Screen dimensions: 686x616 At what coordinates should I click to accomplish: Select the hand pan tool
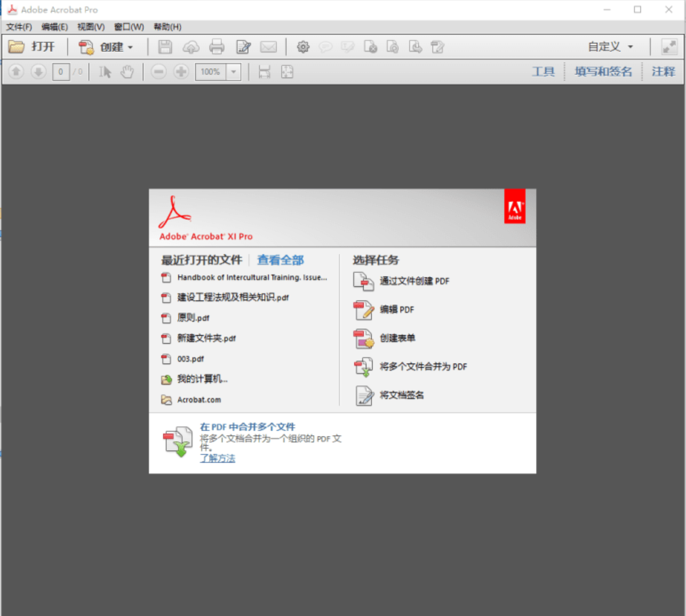click(x=127, y=72)
